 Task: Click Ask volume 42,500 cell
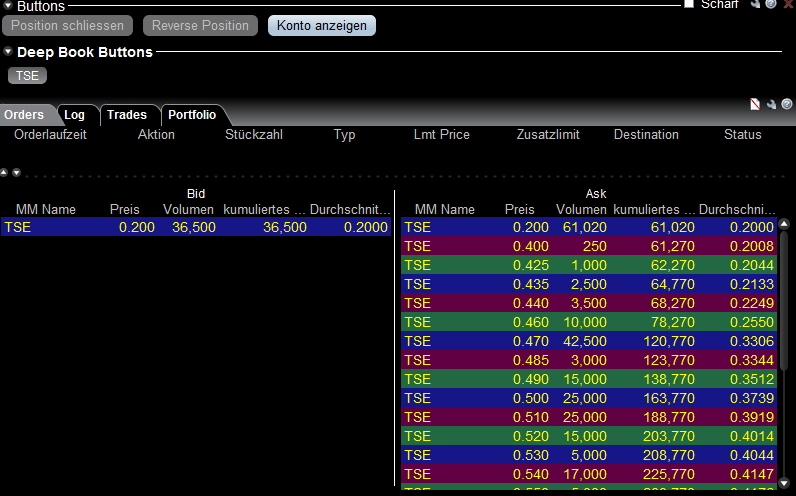pyautogui.click(x=585, y=341)
